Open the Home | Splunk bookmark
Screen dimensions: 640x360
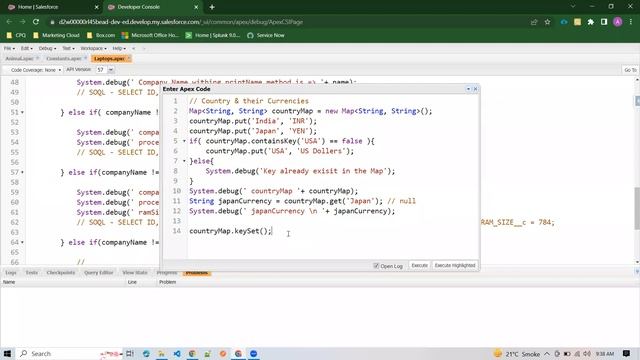click(213, 36)
